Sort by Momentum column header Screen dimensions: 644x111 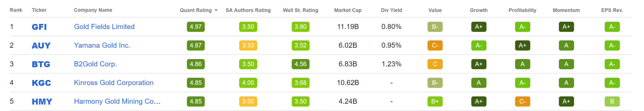coord(566,10)
